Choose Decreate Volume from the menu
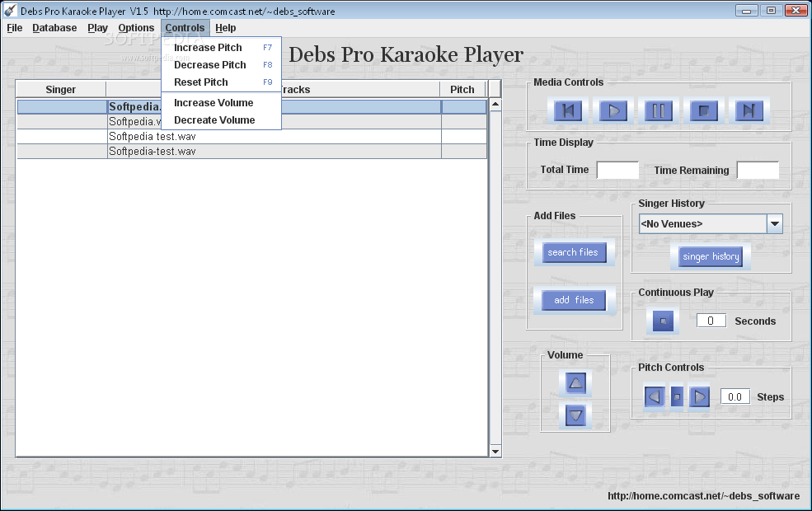The height and width of the screenshot is (511, 812). pyautogui.click(x=222, y=120)
